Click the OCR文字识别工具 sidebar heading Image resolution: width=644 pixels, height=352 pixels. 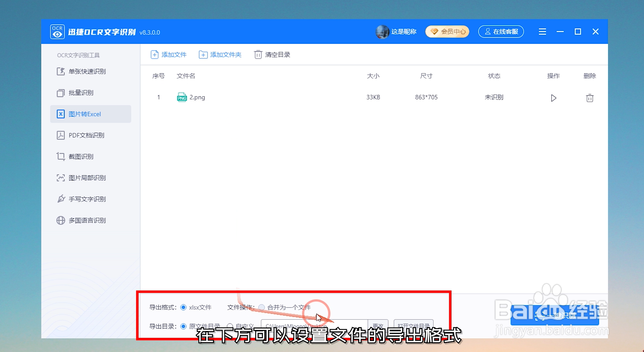(78, 55)
